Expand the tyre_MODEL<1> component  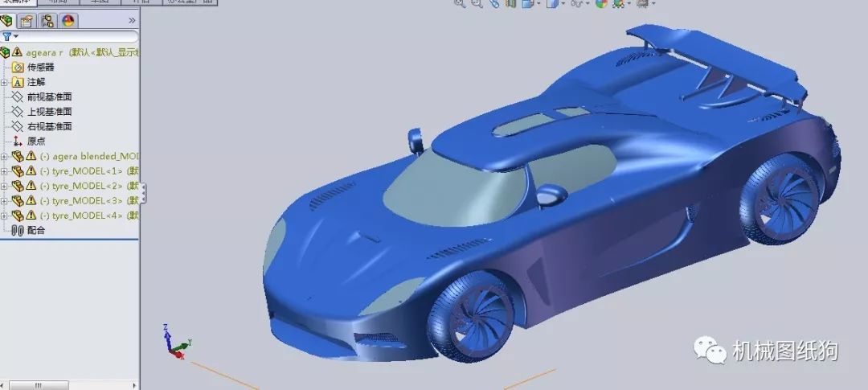(x=4, y=171)
